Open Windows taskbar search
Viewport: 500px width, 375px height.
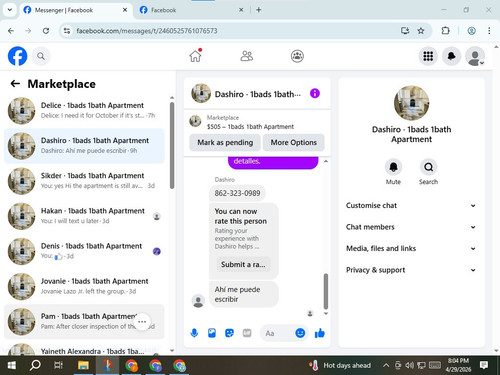[35, 365]
